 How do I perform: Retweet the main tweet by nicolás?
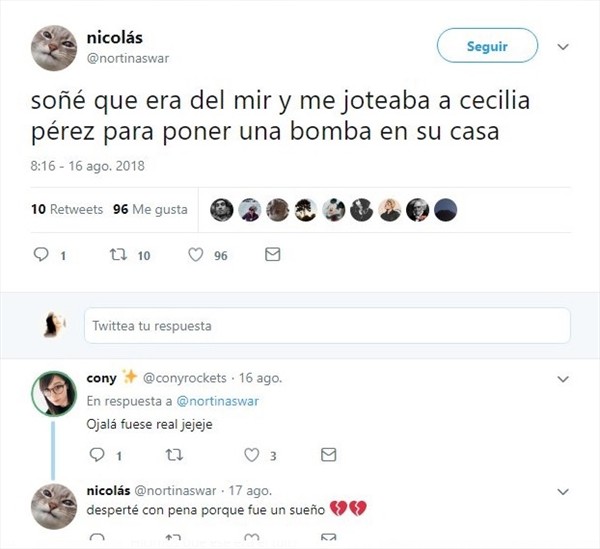click(118, 254)
